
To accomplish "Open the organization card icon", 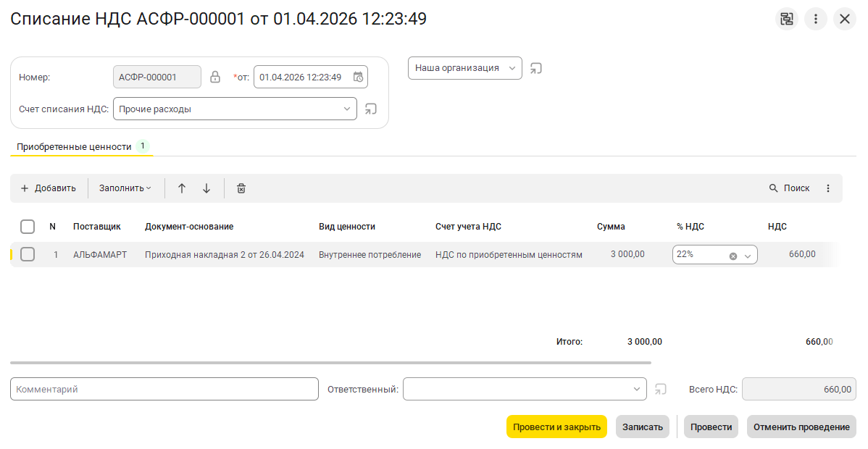I will click(x=536, y=68).
